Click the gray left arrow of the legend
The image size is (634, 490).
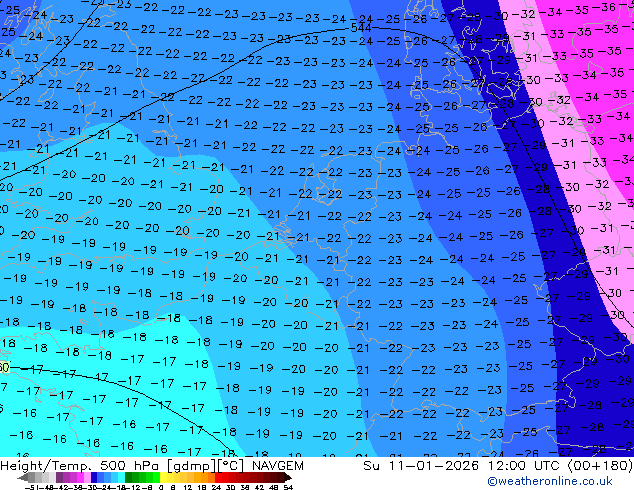pyautogui.click(x=23, y=478)
